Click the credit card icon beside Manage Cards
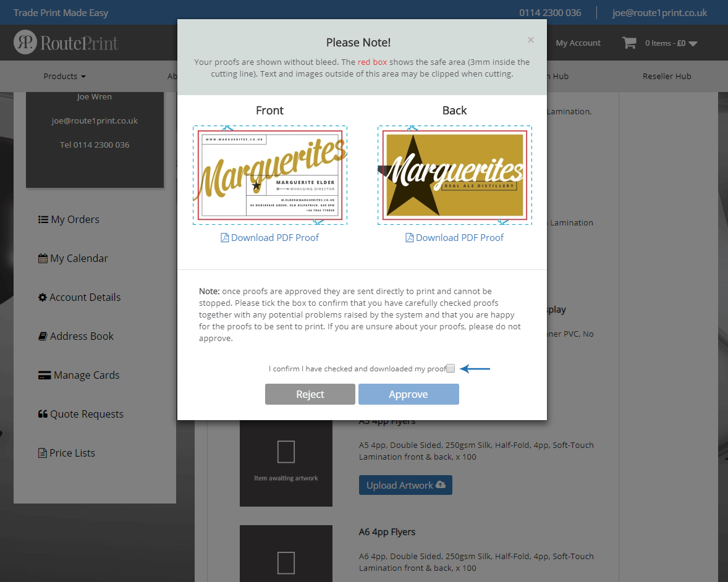The image size is (728, 582). (x=44, y=376)
